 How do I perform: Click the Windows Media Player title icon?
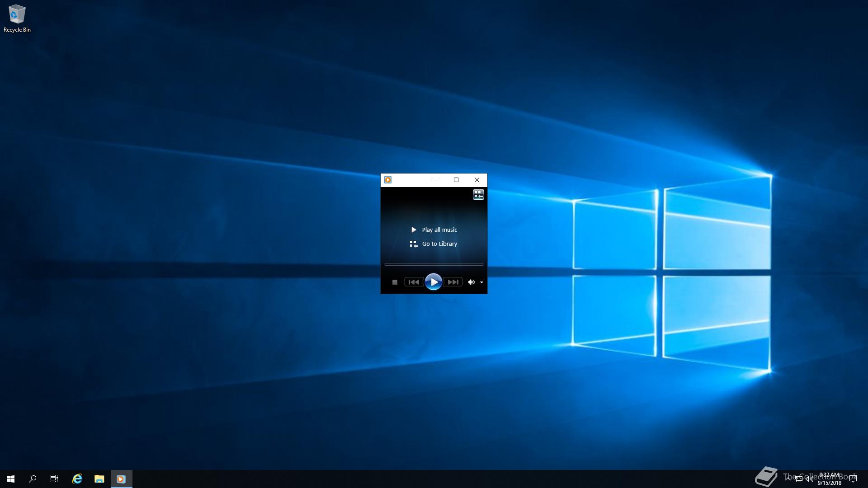pos(388,180)
